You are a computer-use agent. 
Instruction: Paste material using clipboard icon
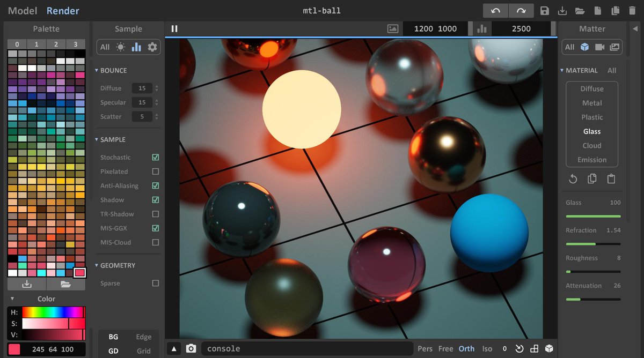pyautogui.click(x=611, y=179)
